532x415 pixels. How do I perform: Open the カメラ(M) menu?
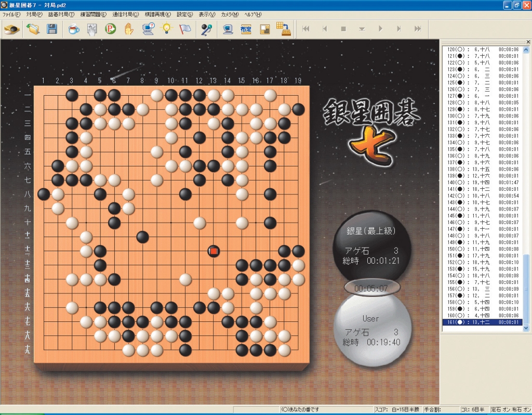(230, 14)
